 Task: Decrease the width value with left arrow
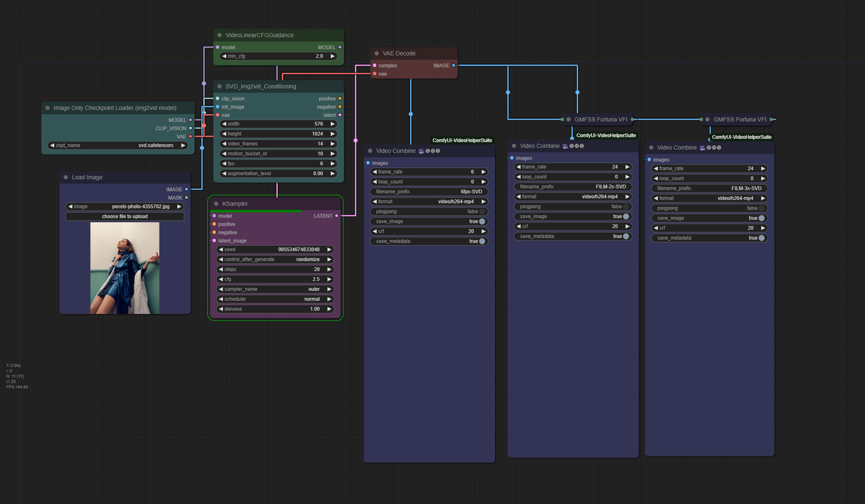point(224,124)
